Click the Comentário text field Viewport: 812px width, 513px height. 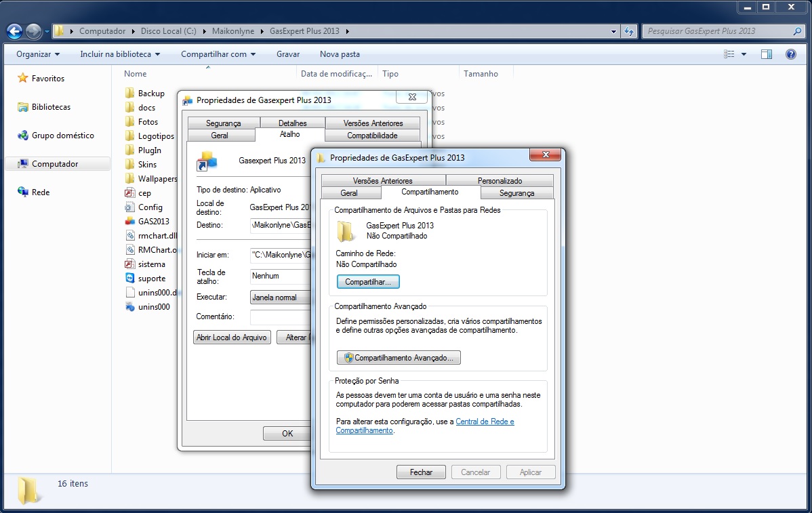click(280, 316)
